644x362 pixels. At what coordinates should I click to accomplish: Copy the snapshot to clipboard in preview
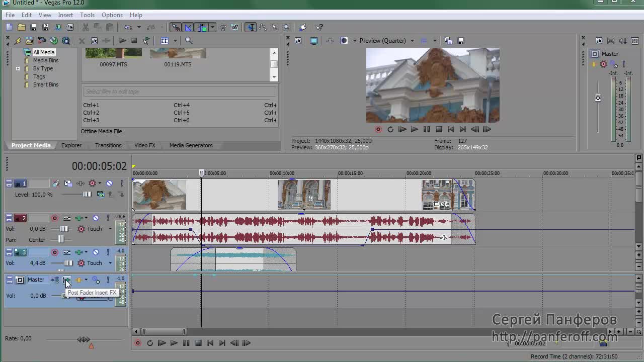[x=448, y=41]
